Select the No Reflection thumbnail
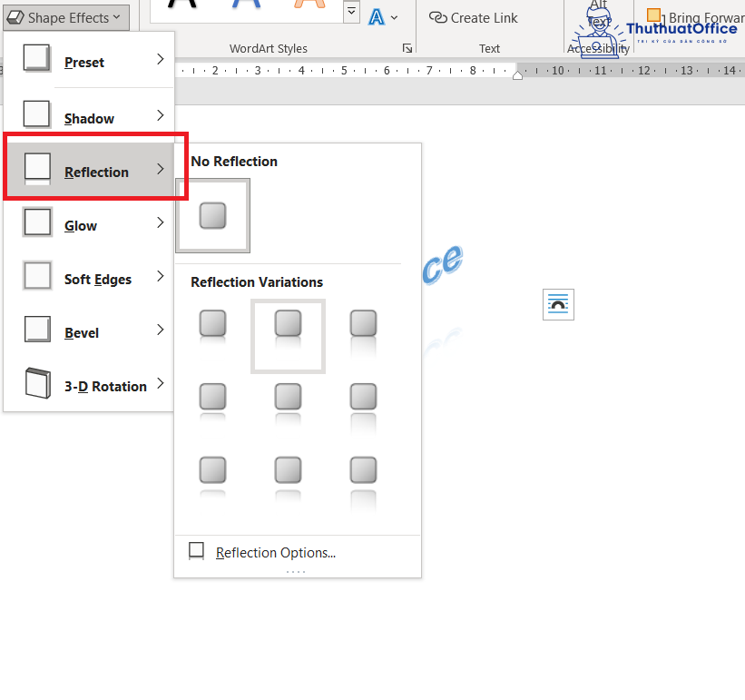This screenshot has width=745, height=700. coord(213,216)
